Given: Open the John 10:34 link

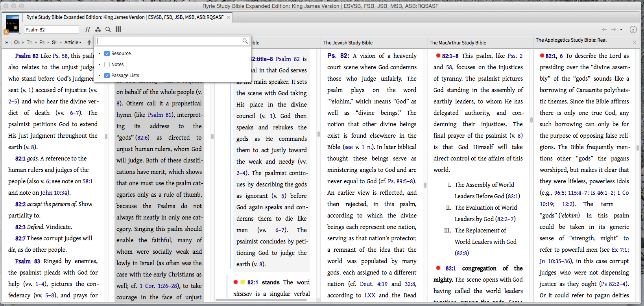Looking at the screenshot, I should [x=54, y=193].
